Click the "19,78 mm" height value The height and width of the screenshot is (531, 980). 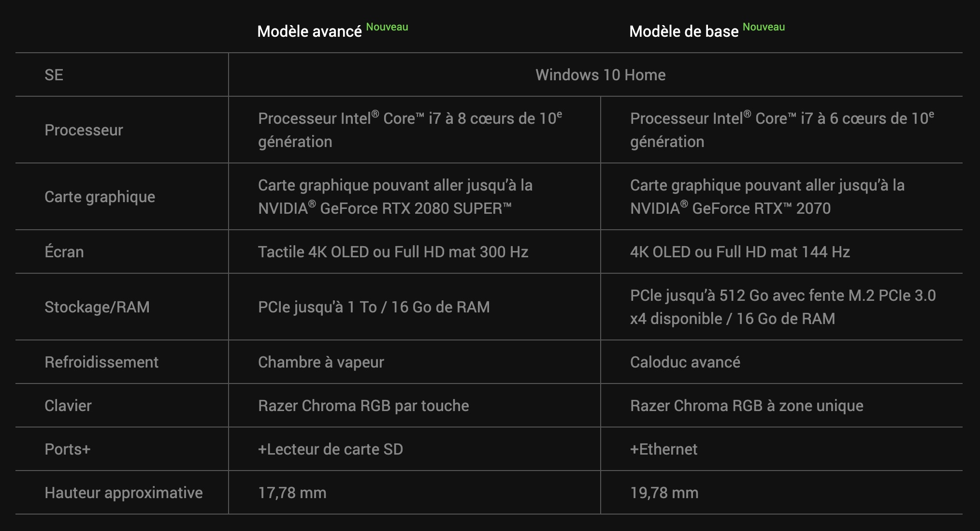[664, 493]
